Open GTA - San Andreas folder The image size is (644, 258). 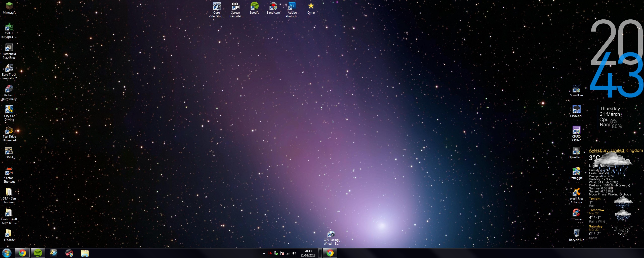[9, 196]
